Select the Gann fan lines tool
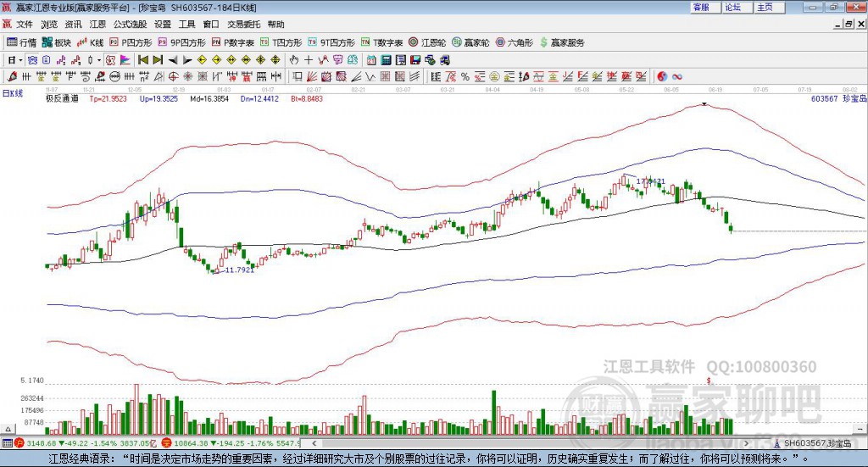Screen dimensions: 868x467 tap(312, 76)
